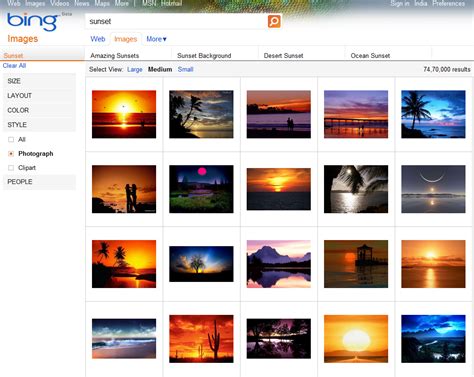Click Clear All filters link

pyautogui.click(x=14, y=66)
